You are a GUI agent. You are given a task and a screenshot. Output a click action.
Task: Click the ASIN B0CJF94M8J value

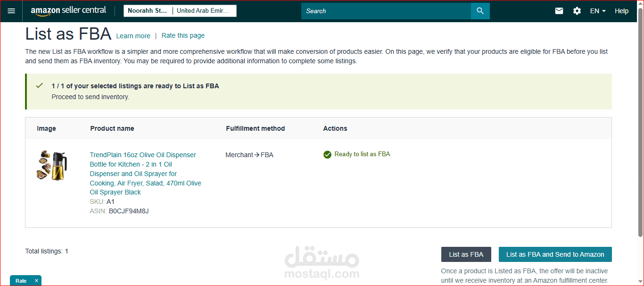click(129, 211)
